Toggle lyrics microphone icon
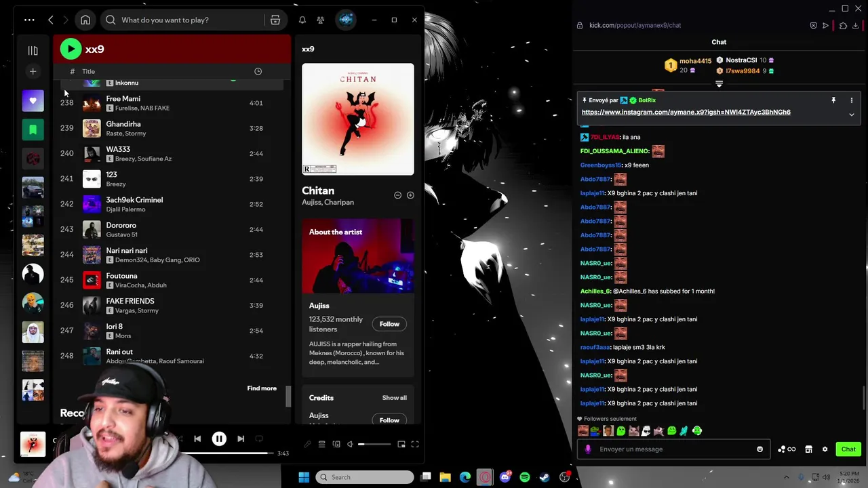 307,445
